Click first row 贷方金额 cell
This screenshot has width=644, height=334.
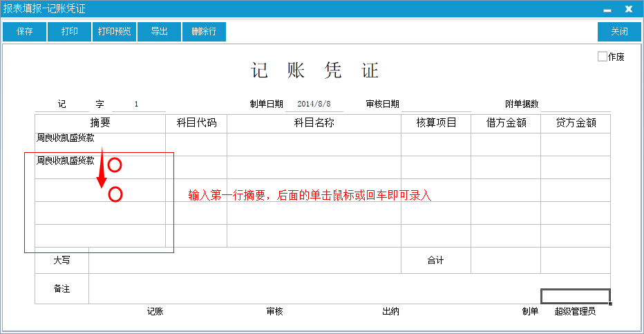576,145
